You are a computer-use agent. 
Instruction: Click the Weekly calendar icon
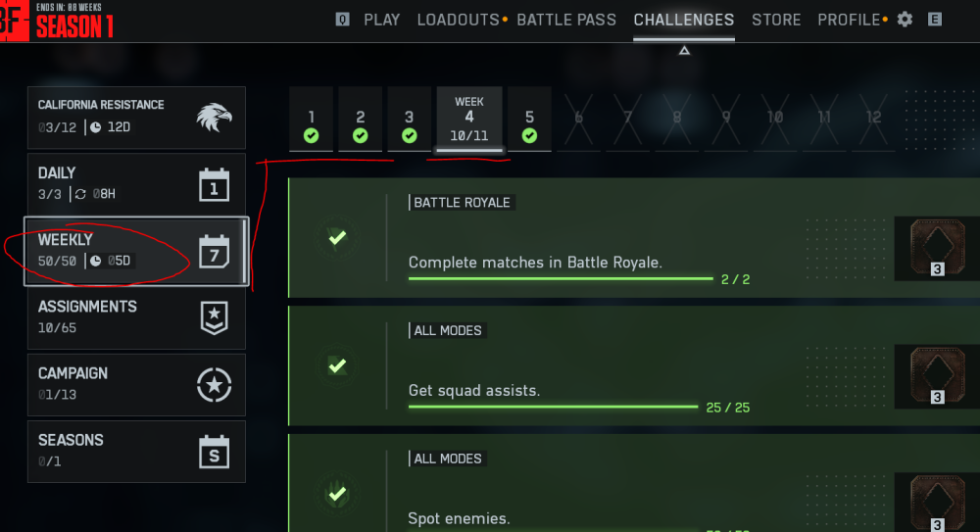pos(214,251)
